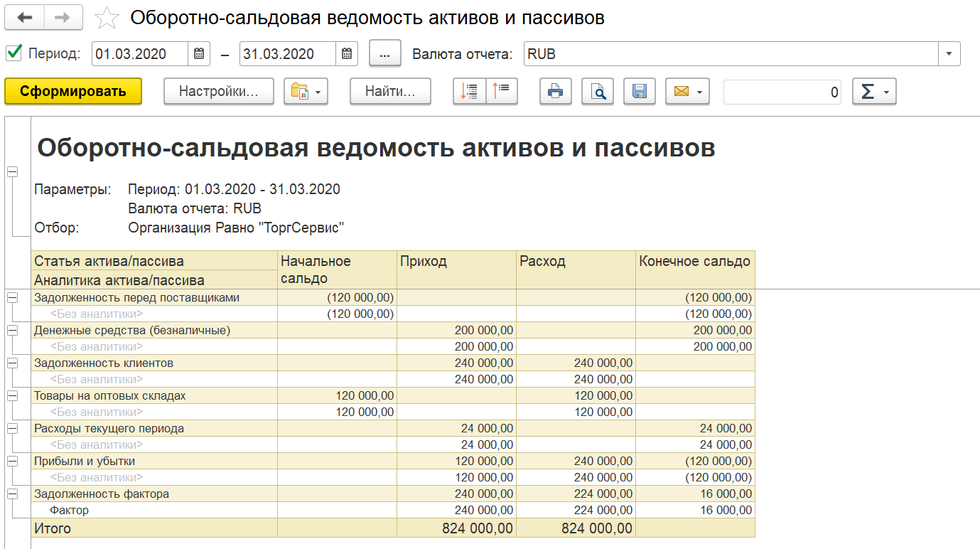Select Задолженность фактора cell
Screen dimensions: 980x549
154,494
